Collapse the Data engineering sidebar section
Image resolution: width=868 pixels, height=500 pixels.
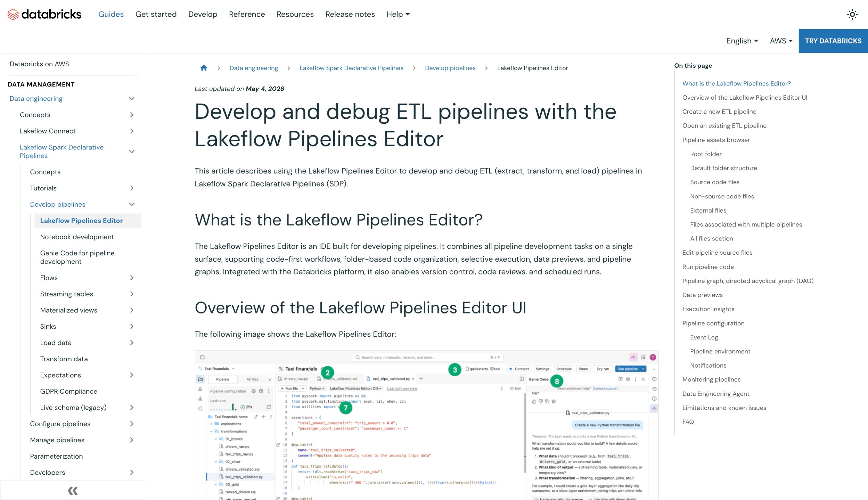click(x=132, y=99)
